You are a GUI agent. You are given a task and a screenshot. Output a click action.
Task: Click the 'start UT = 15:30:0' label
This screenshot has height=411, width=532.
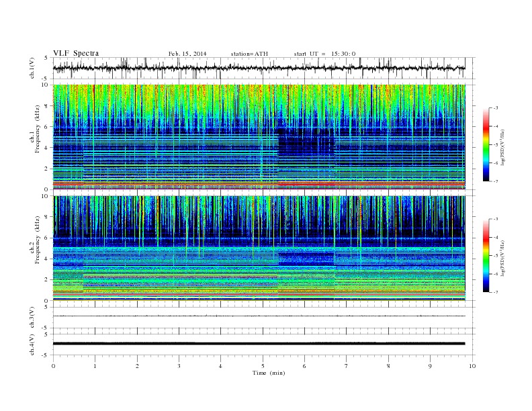tap(324, 54)
